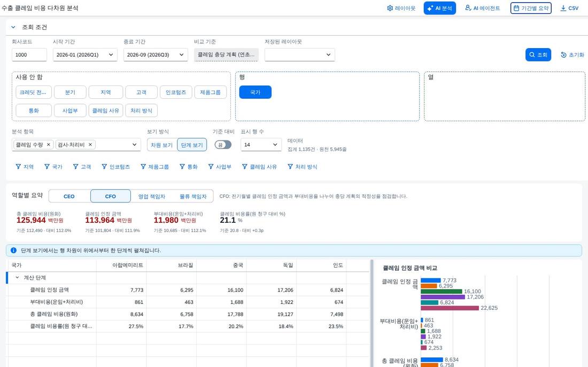This screenshot has width=588, height=367.
Task: Click the funnel filter for 클레임 사유
Action: (x=259, y=167)
